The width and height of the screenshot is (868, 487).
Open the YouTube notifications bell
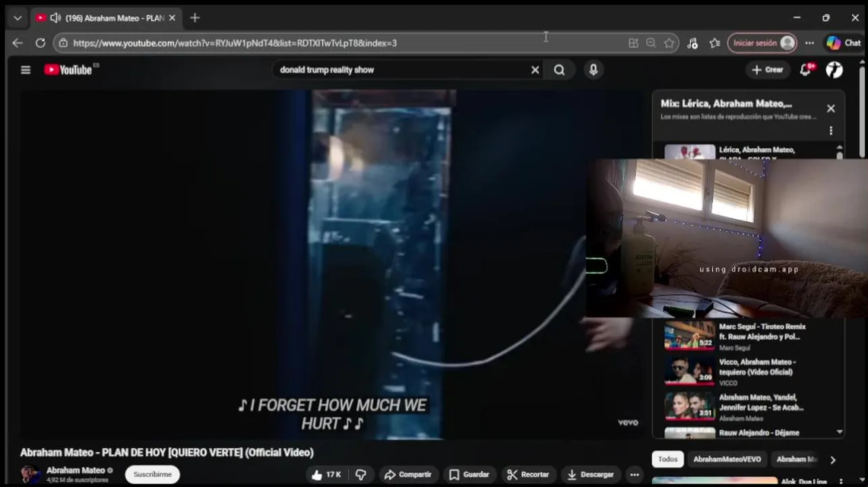tap(805, 70)
